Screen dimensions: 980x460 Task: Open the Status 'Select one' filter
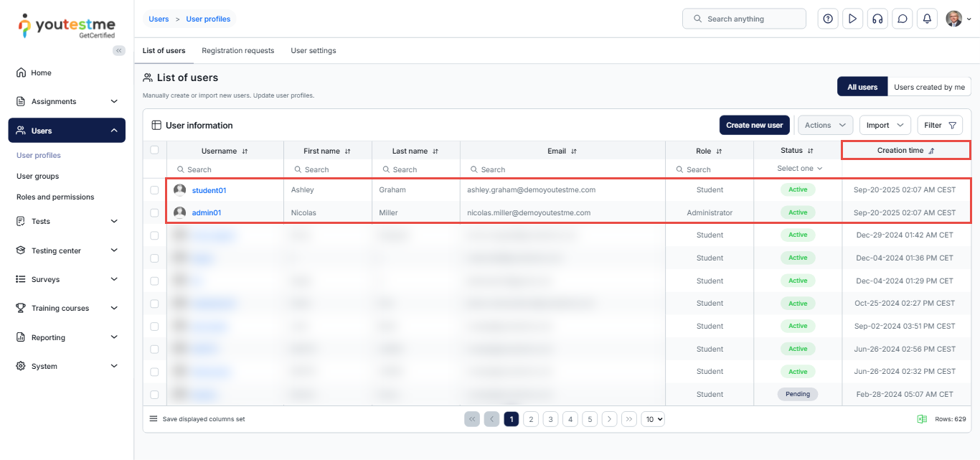[x=799, y=169]
